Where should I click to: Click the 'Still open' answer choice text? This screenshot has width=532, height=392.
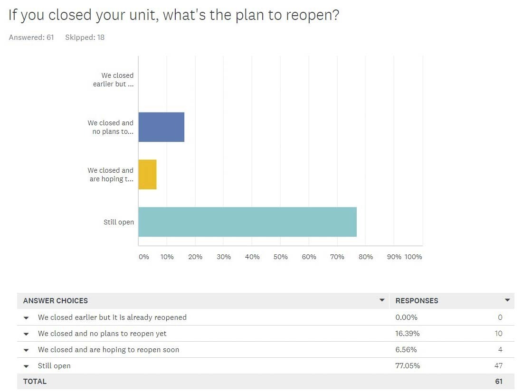(x=54, y=366)
